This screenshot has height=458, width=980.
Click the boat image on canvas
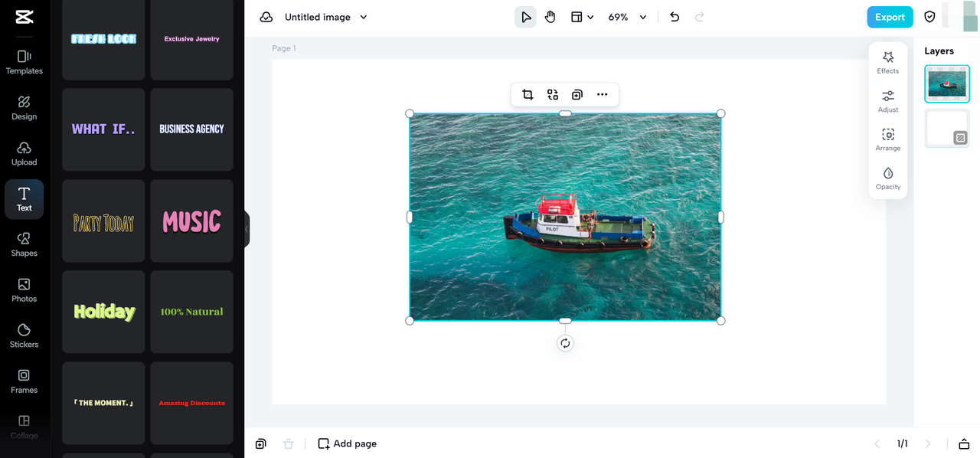tap(565, 217)
